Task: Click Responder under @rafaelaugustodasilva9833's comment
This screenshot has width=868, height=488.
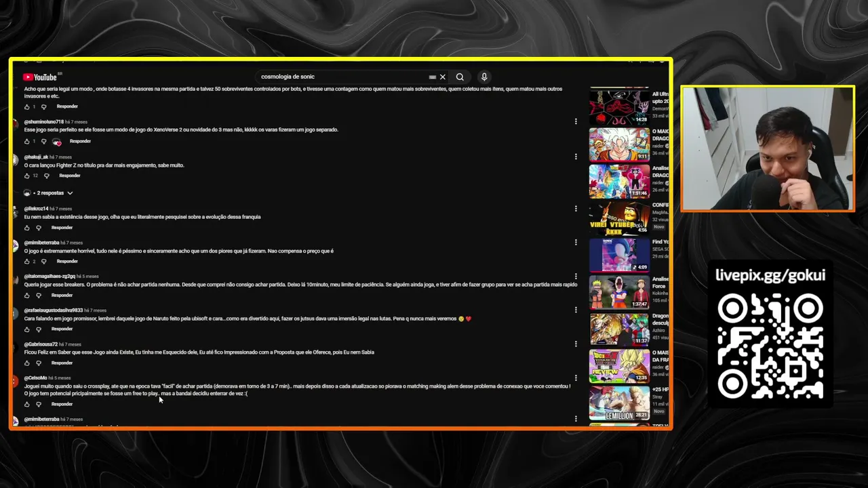Action: (x=62, y=329)
